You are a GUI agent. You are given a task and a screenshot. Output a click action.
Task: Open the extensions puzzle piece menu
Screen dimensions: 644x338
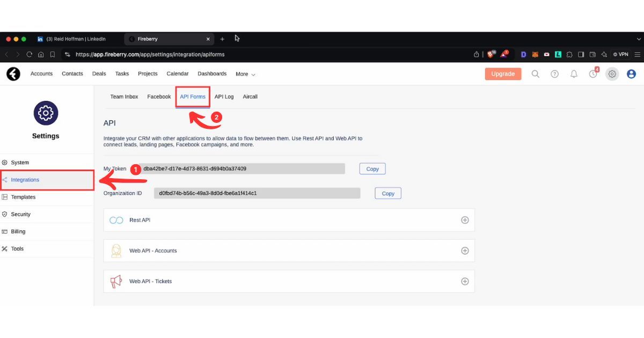[x=569, y=54]
